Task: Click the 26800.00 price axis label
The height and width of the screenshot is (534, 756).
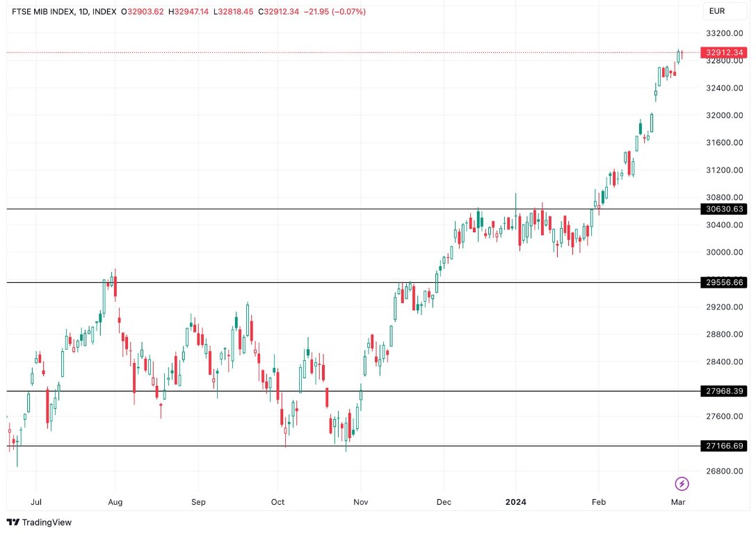Action: tap(724, 471)
